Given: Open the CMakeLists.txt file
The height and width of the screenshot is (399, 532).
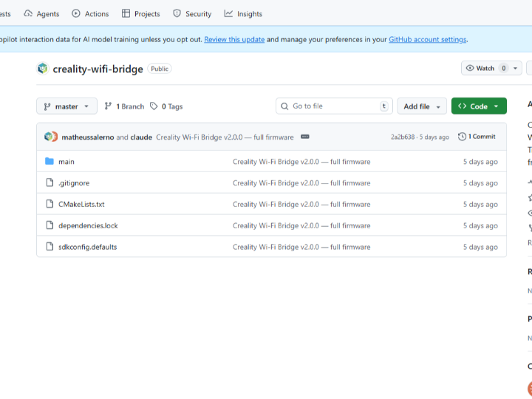Looking at the screenshot, I should click(81, 205).
